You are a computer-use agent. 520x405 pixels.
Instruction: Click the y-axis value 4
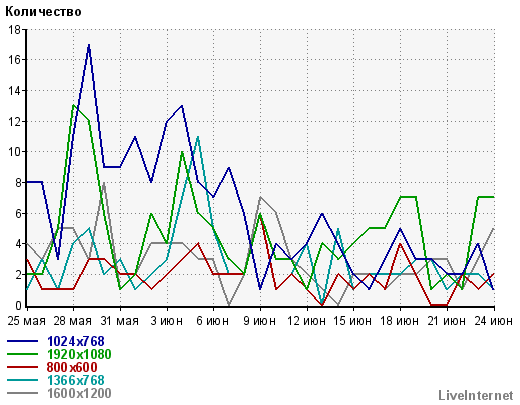[18, 244]
